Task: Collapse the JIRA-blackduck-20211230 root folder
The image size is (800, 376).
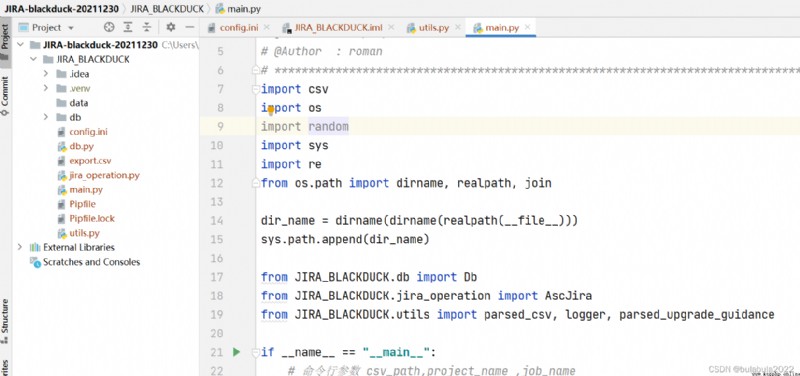Action: coord(20,45)
